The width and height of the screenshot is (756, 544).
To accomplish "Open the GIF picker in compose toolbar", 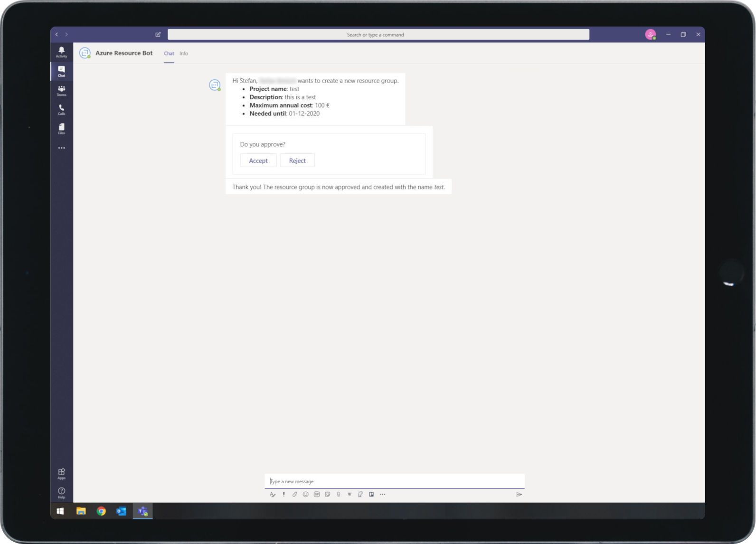I will 317,494.
